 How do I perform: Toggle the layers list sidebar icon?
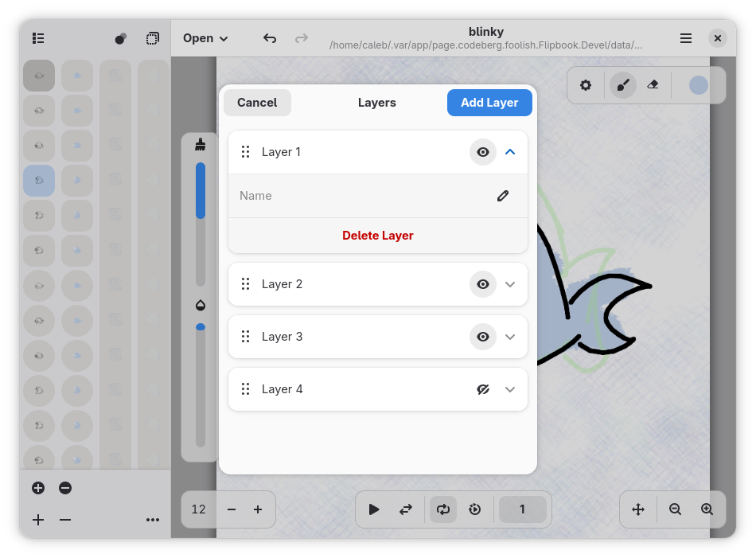click(x=38, y=38)
